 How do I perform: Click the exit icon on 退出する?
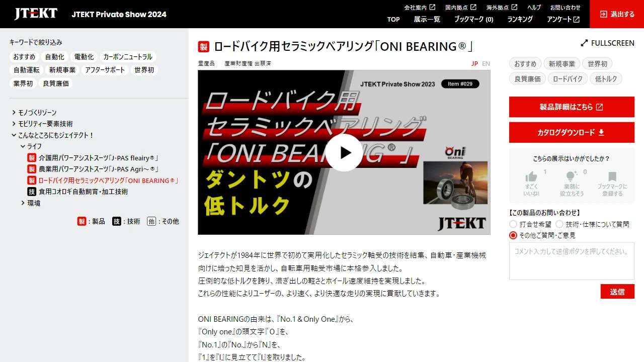pos(604,14)
